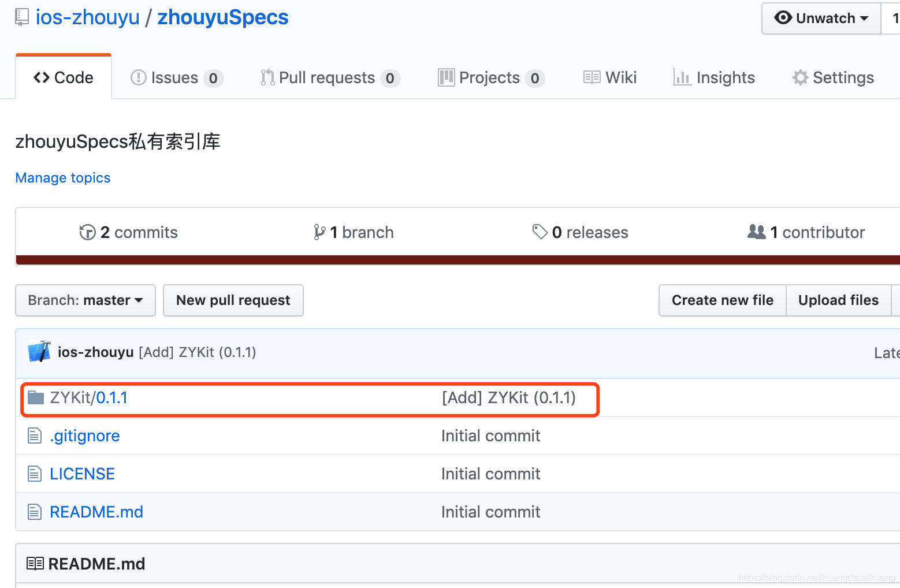This screenshot has width=900, height=588.
Task: Open ios-zhouyu author link in commit bar
Action: coord(96,352)
